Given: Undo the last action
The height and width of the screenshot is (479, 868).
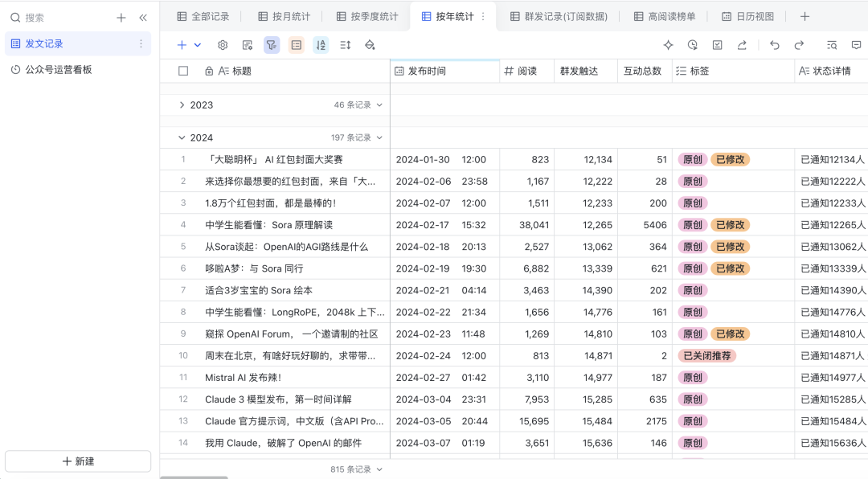Looking at the screenshot, I should click(x=775, y=45).
